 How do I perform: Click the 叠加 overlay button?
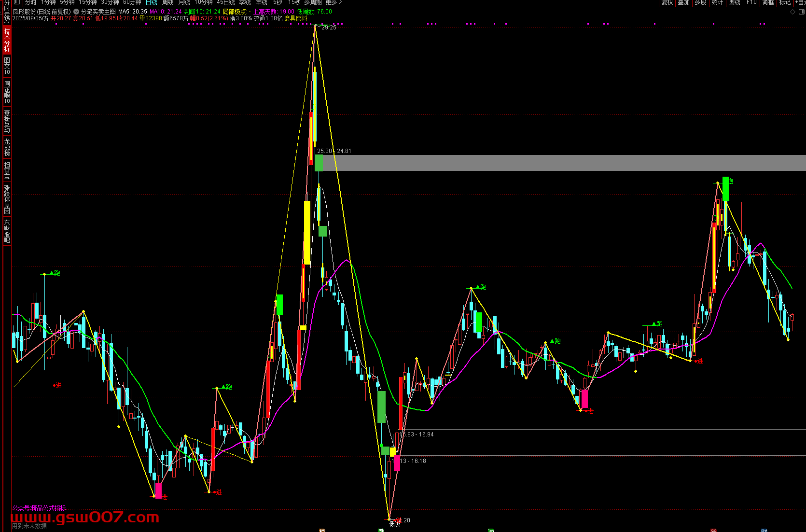[x=684, y=2]
